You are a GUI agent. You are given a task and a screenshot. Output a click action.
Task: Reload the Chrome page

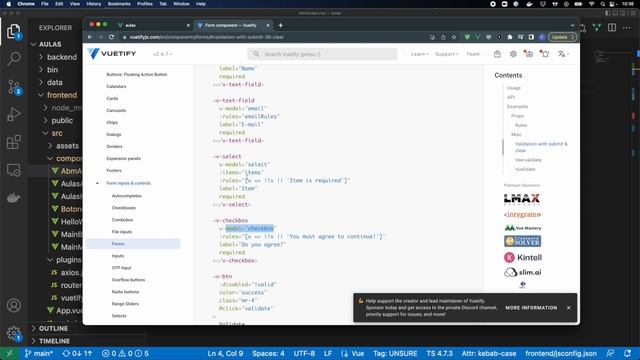(111, 37)
